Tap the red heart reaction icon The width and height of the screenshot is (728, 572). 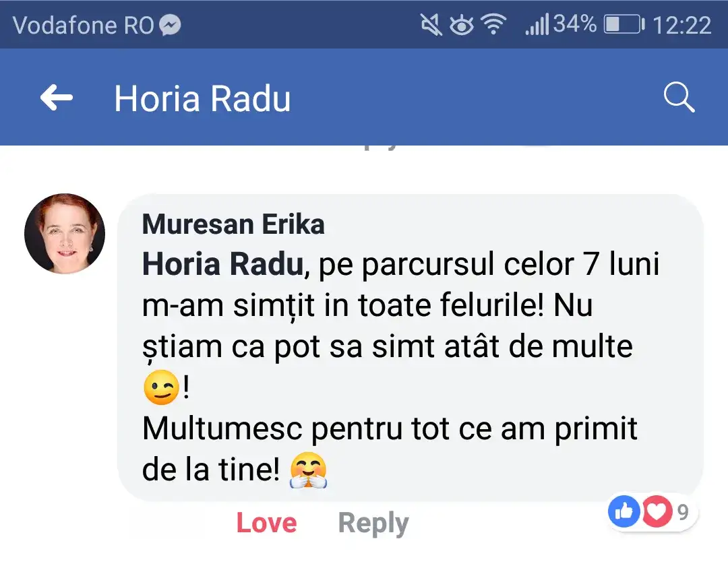[656, 513]
